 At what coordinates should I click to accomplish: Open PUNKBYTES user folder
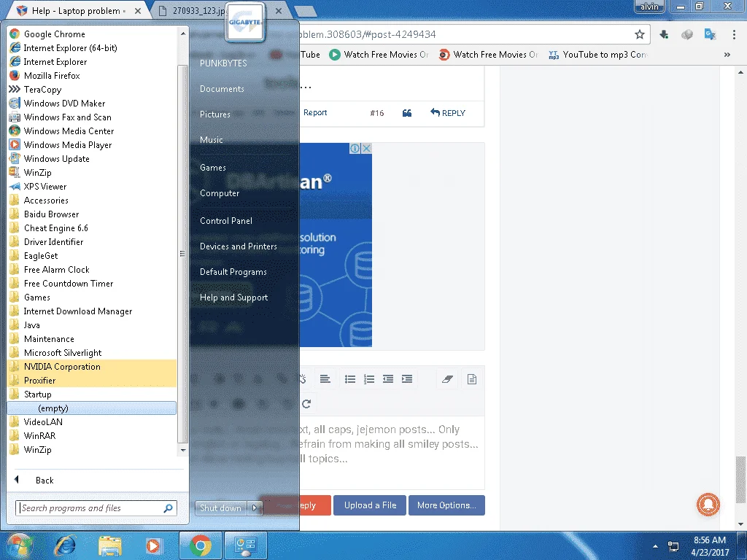click(x=223, y=63)
